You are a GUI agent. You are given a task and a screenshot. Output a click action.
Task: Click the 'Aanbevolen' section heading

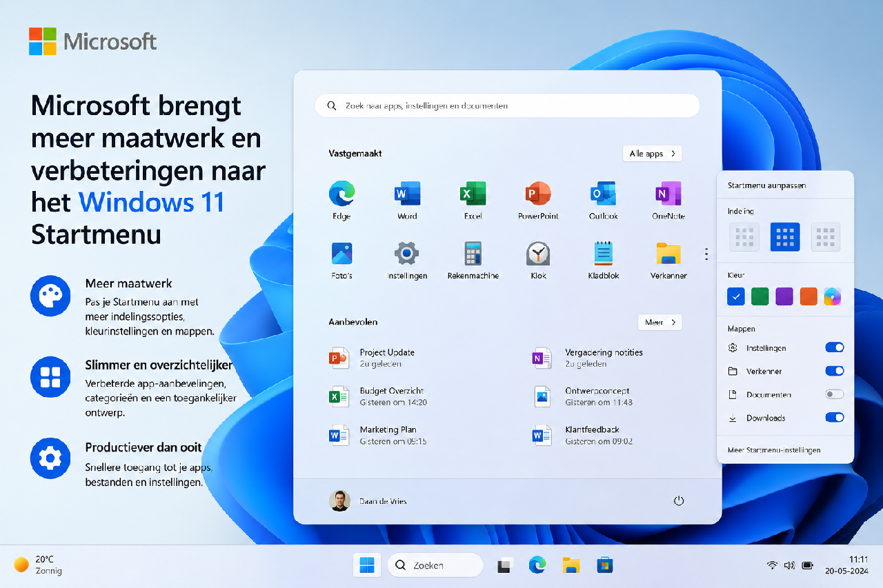click(x=353, y=322)
